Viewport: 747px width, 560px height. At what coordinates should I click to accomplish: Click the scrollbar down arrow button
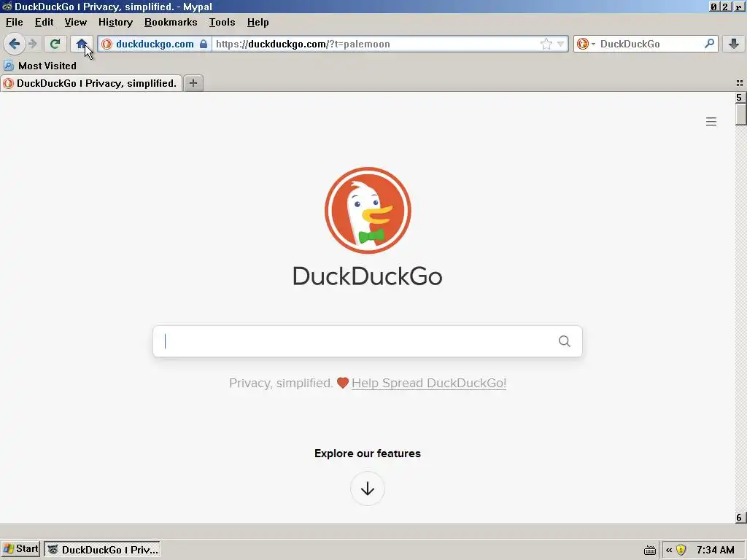(740, 518)
